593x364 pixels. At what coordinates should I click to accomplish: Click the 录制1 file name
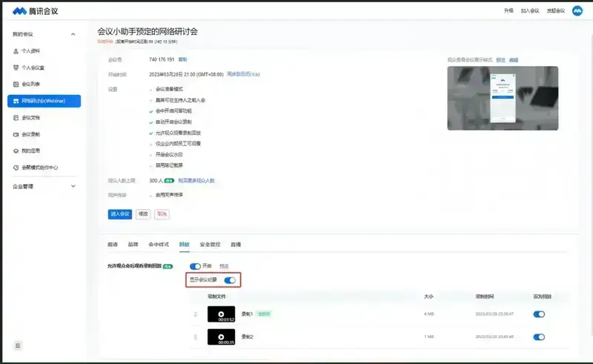(x=247, y=314)
